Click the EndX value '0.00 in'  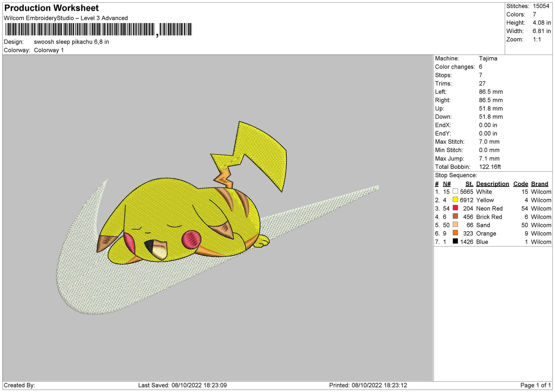(x=488, y=125)
